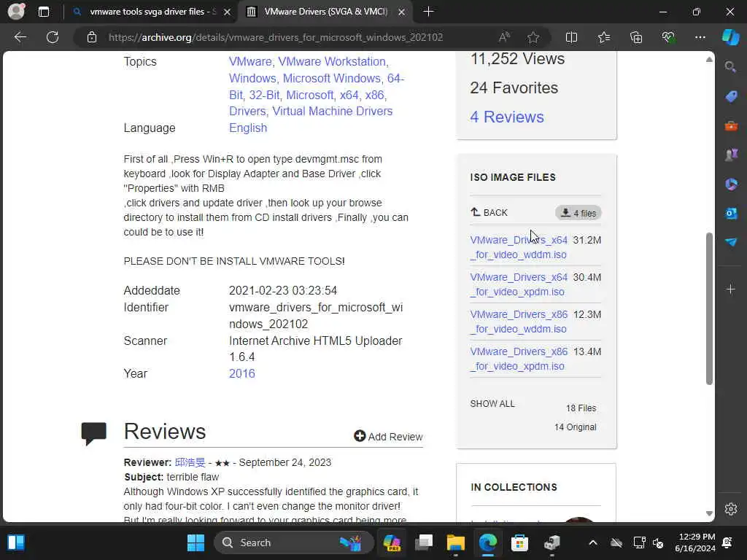Click BACK in ISO image files

(489, 212)
